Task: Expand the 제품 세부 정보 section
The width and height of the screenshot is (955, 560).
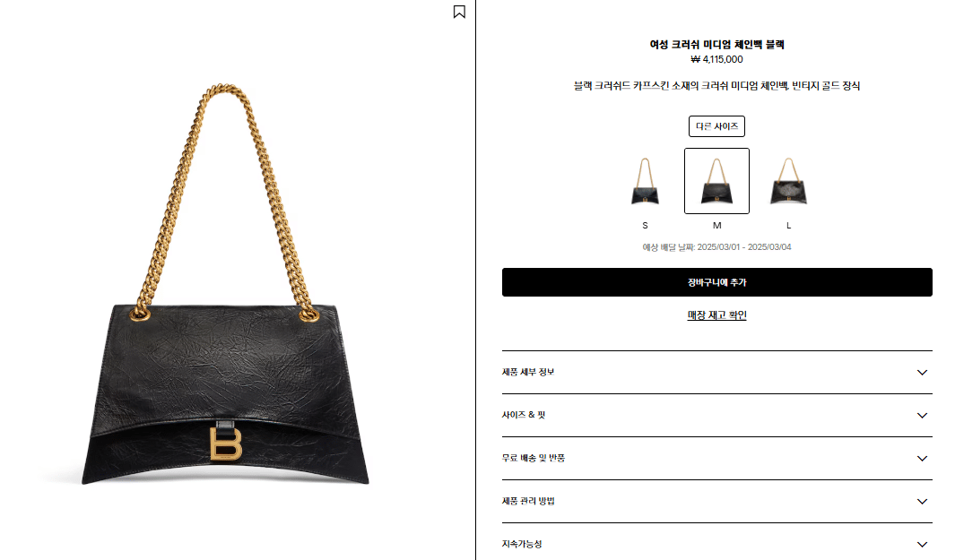Action: click(716, 372)
